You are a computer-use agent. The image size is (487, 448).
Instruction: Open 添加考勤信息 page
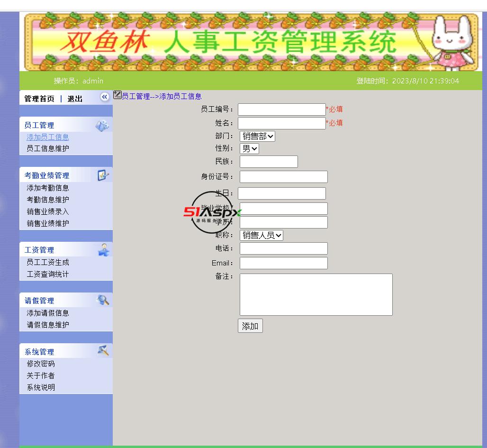pyautogui.click(x=48, y=188)
